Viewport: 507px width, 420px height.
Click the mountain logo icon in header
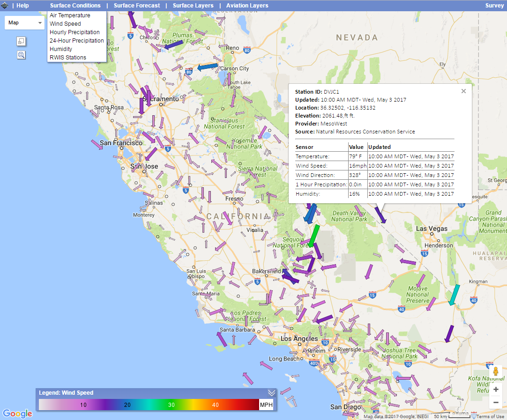click(5, 6)
